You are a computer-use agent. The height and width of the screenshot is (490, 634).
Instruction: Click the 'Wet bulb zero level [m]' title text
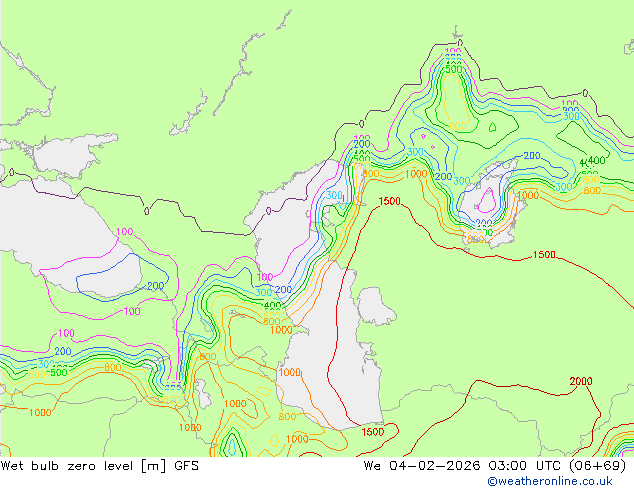click(83, 466)
